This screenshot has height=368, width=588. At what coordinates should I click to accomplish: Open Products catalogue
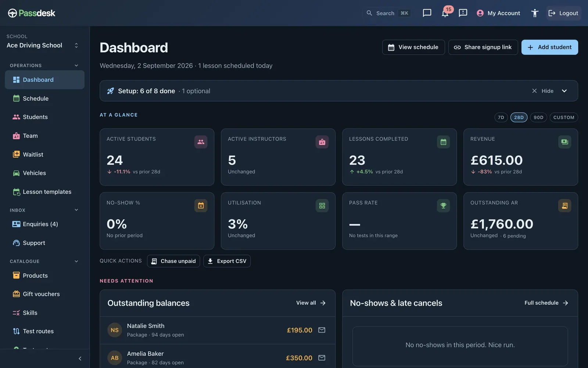click(44, 276)
